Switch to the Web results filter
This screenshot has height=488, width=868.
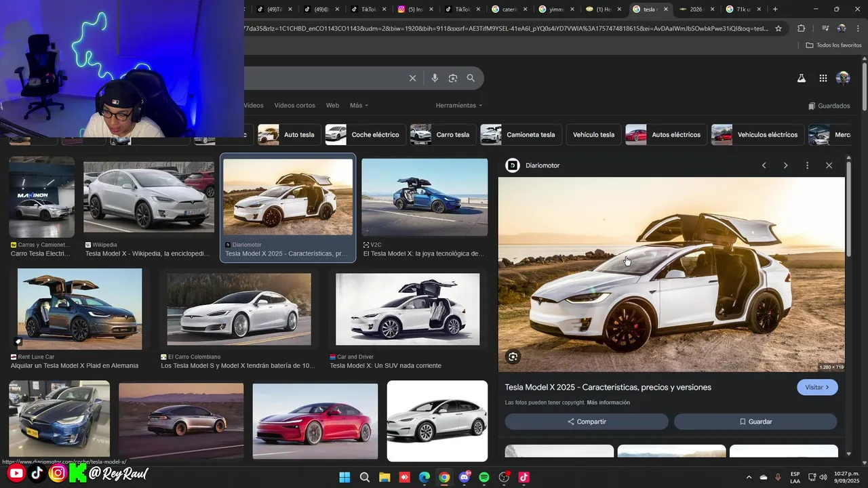click(332, 105)
